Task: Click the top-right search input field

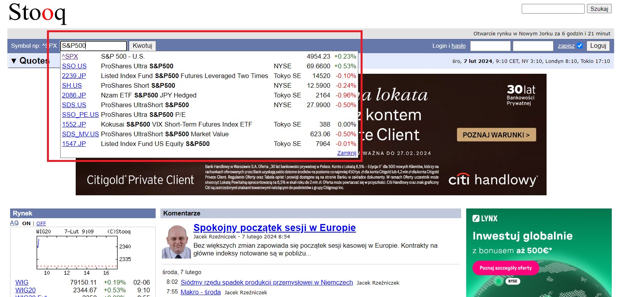Action: click(x=553, y=9)
